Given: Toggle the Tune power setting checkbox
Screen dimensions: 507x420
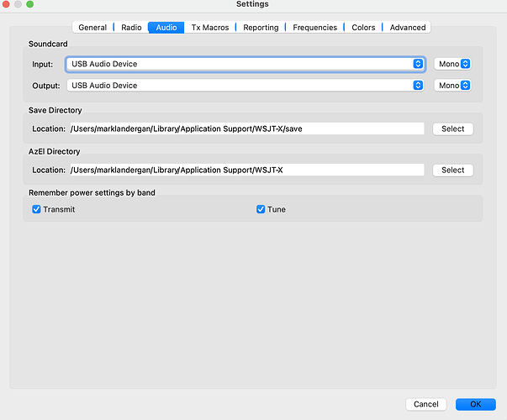Looking at the screenshot, I should pos(261,209).
